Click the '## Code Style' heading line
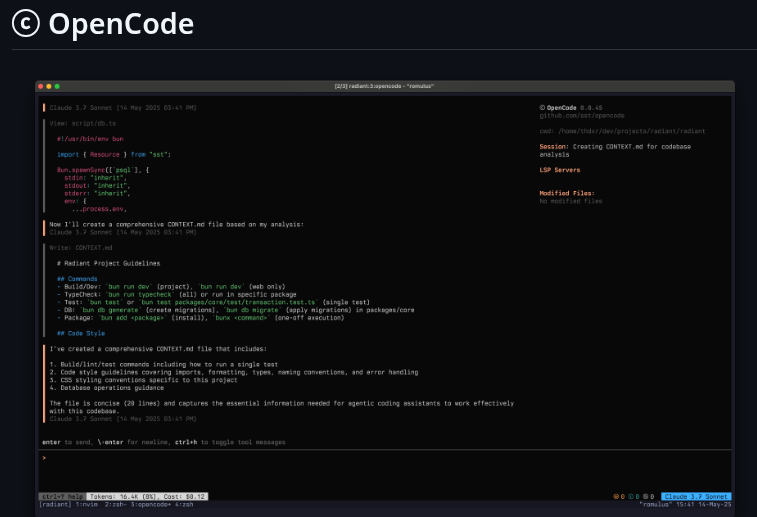 click(x=81, y=333)
